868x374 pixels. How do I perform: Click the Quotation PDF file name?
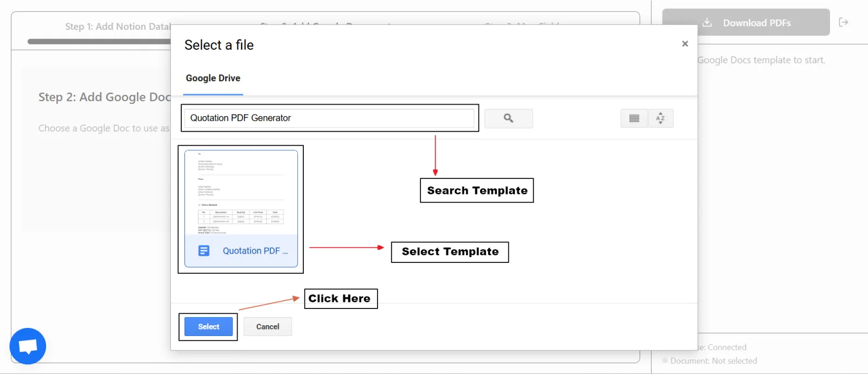coord(256,251)
